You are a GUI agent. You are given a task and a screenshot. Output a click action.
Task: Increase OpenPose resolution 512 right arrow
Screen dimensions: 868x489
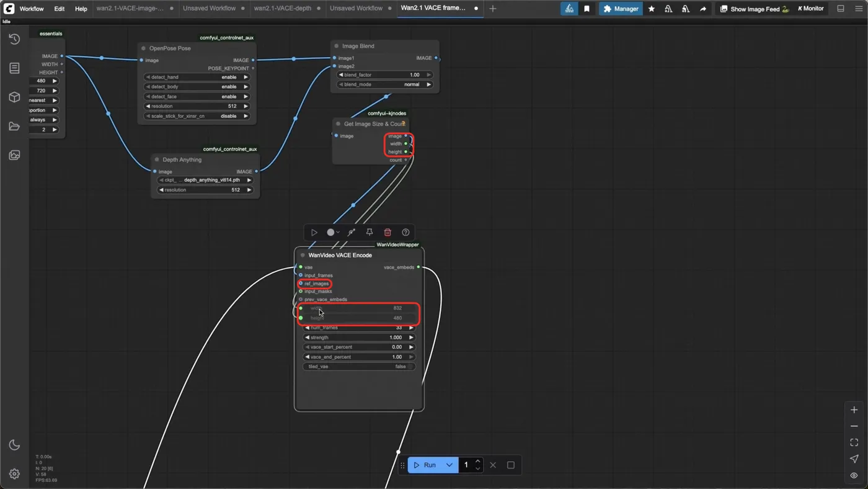(246, 106)
